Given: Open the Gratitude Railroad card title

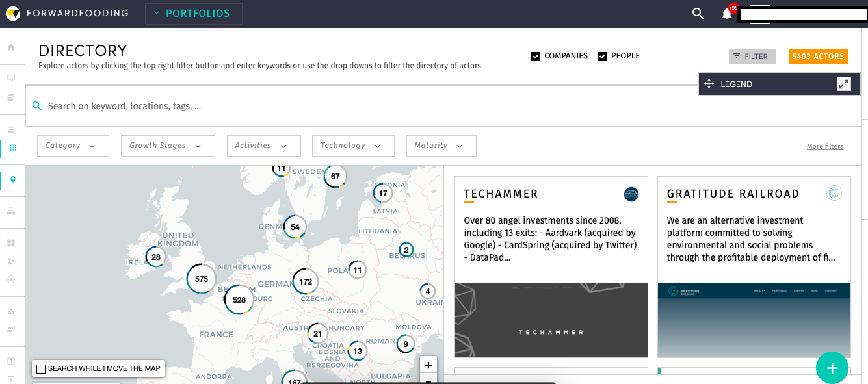Looking at the screenshot, I should (x=733, y=194).
